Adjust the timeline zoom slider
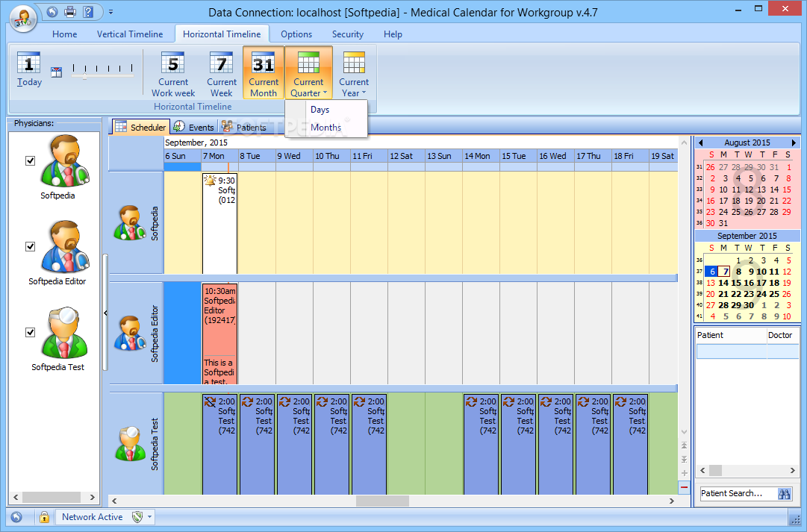 (102, 72)
